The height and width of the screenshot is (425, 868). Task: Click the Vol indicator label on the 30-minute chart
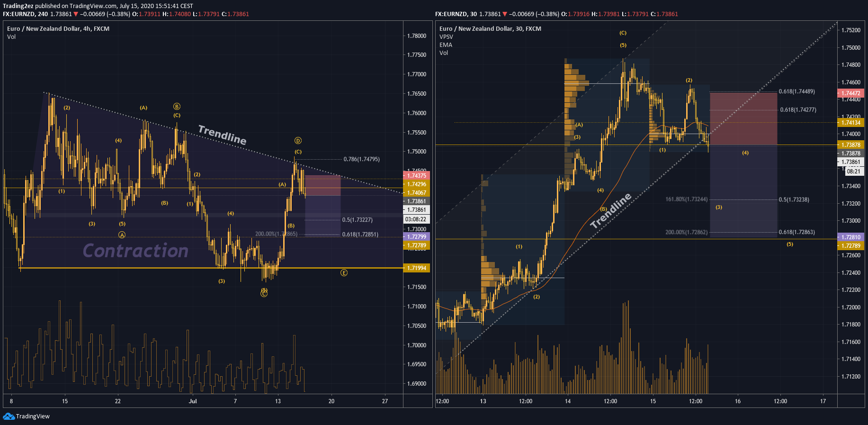444,53
